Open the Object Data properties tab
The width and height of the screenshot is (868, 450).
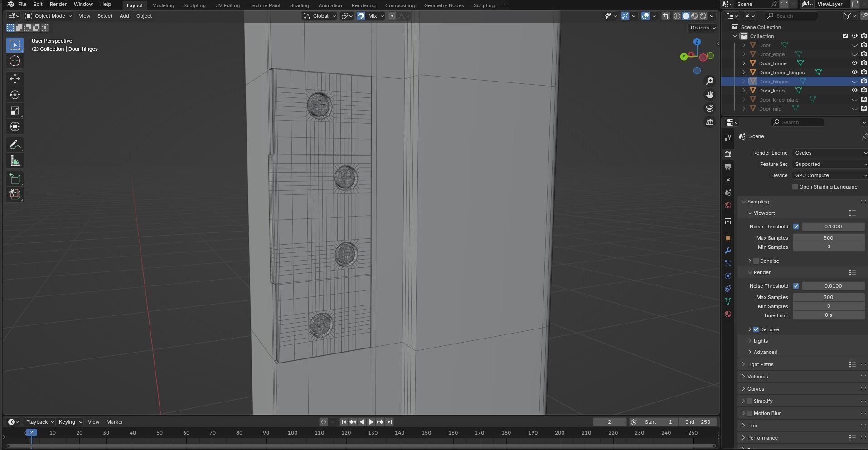(x=728, y=301)
